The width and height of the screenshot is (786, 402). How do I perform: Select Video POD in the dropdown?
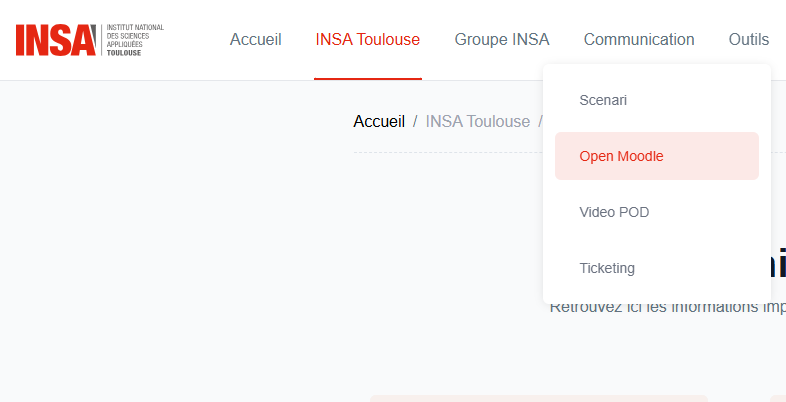tap(614, 212)
